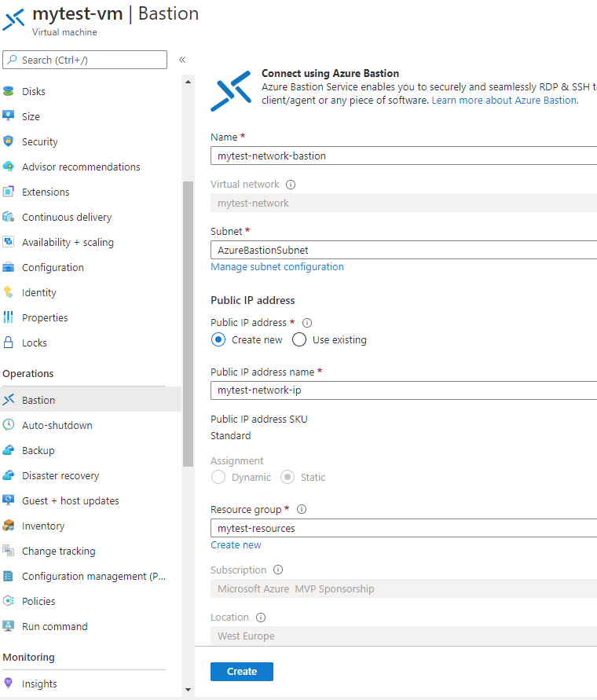The height and width of the screenshot is (700, 597).
Task: Click the Size monitor icon
Action: point(8,116)
